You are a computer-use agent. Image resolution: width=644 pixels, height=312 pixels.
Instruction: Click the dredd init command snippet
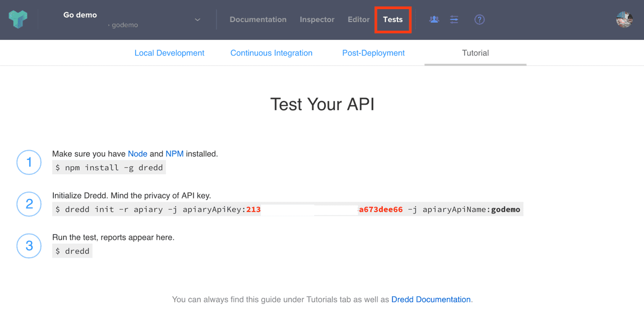[x=288, y=209]
